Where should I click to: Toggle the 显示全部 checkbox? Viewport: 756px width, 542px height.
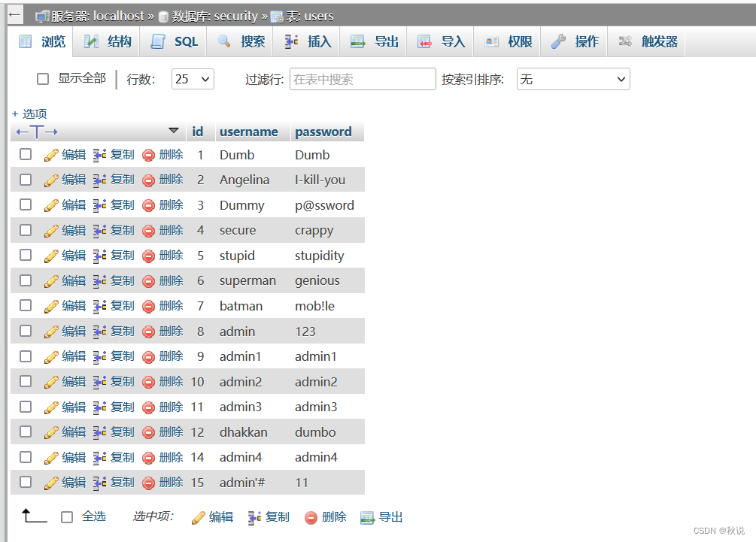pos(43,79)
